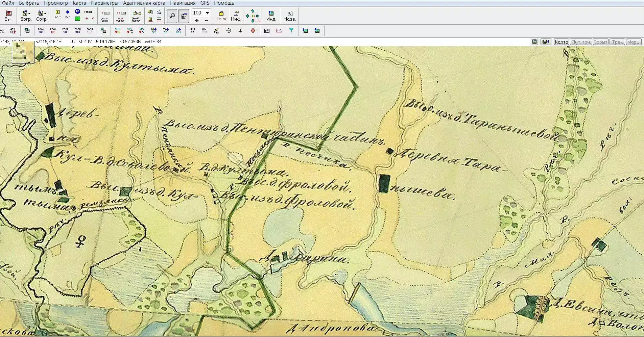Click the NMEA lightning communication icon

click(x=216, y=31)
